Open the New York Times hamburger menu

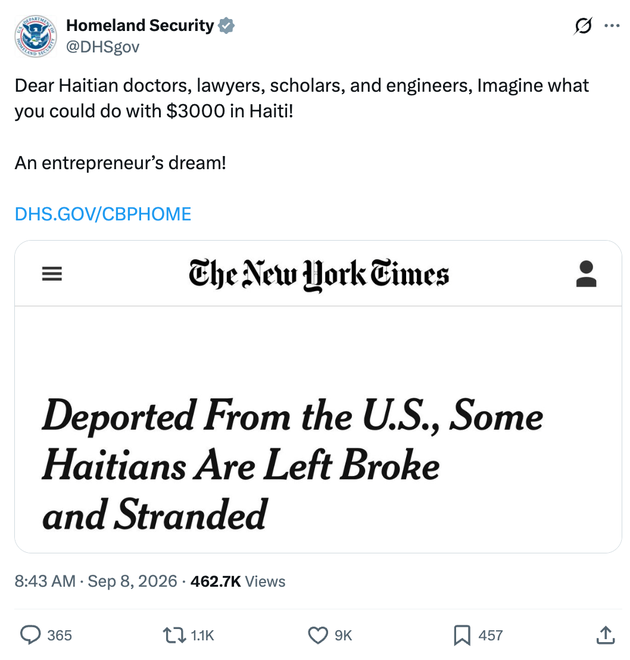point(52,274)
